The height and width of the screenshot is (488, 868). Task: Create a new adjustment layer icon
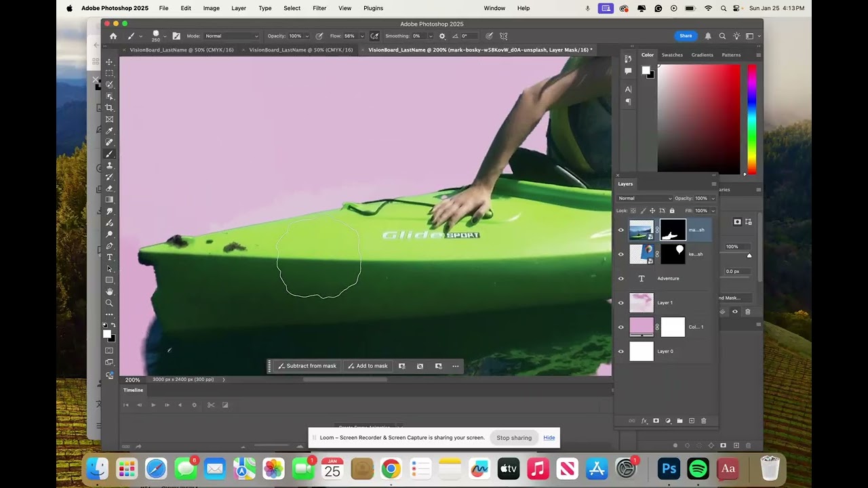click(x=668, y=421)
